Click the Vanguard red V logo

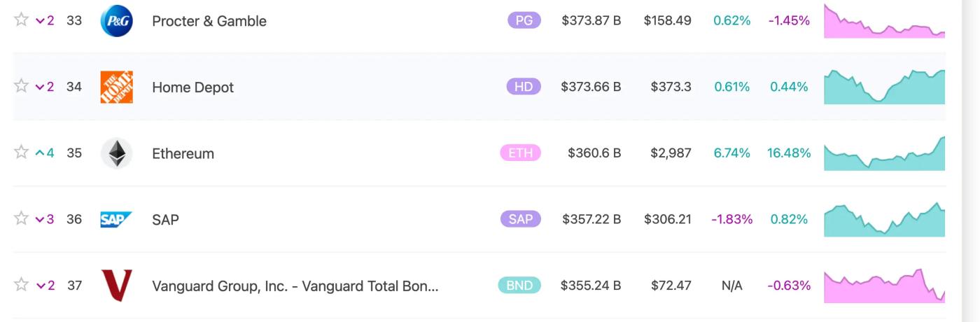116,286
